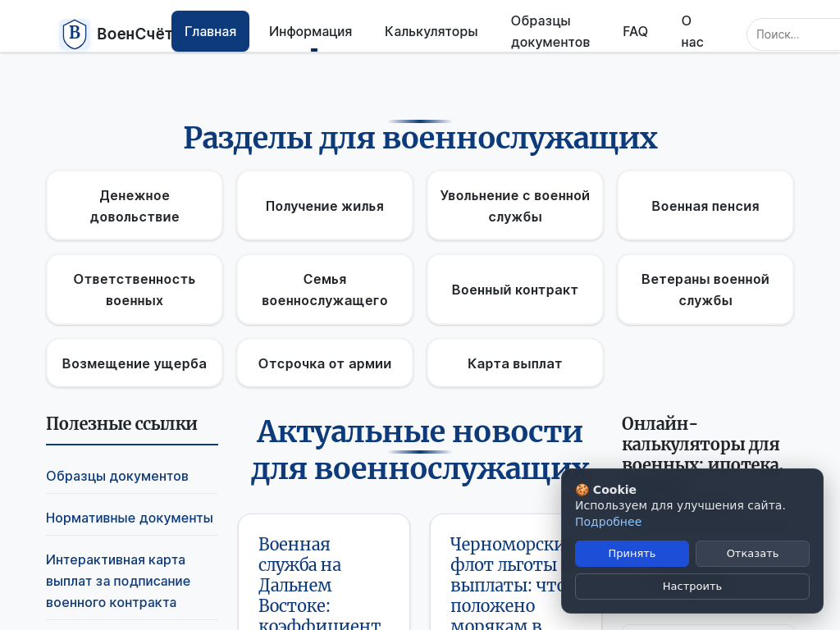
Task: Open the Военная пенсия section
Action: tap(705, 206)
